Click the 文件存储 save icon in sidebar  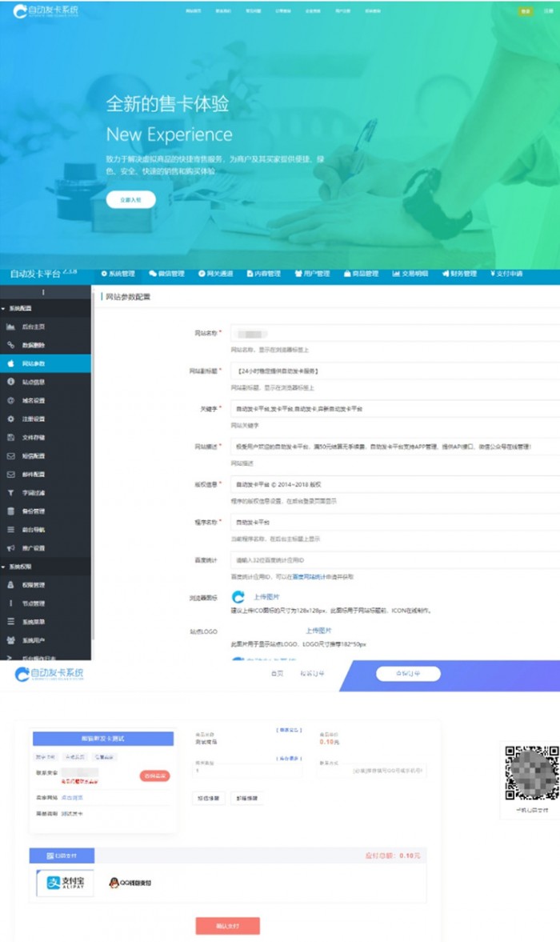10,437
